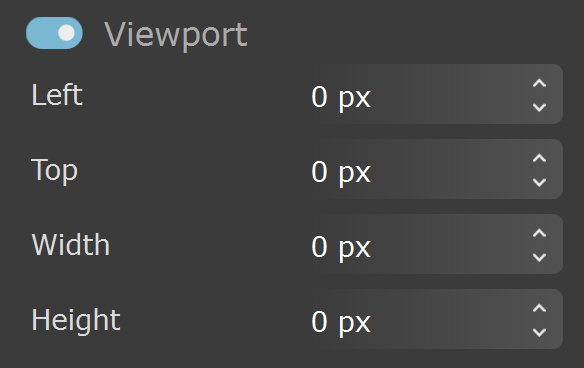This screenshot has height=368, width=584.
Task: Decrease Height value with down arrow
Action: pos(539,332)
